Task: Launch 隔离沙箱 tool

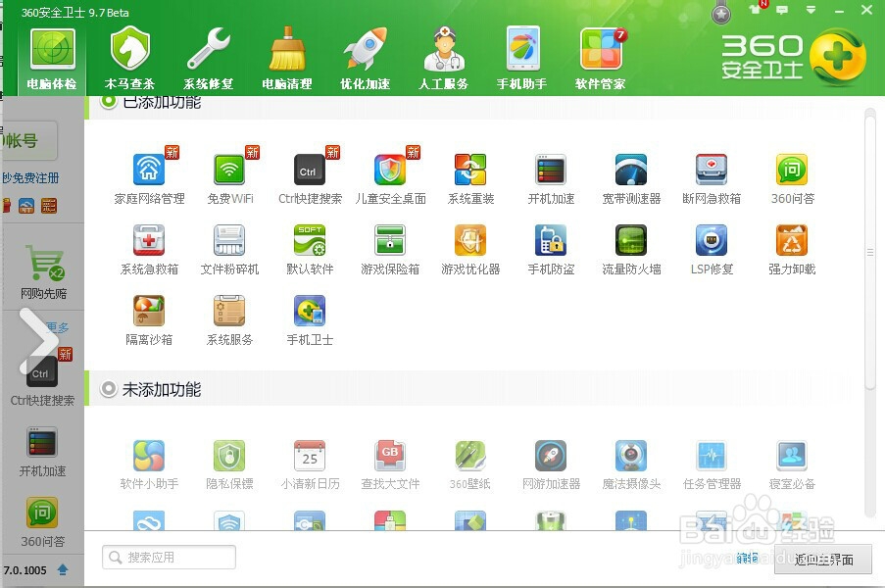Action: click(149, 319)
